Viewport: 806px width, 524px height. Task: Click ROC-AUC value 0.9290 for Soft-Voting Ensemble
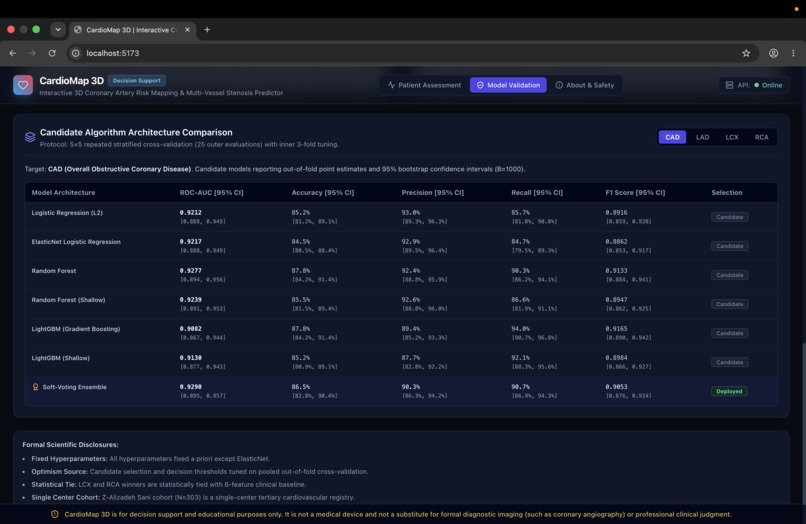[x=191, y=387]
